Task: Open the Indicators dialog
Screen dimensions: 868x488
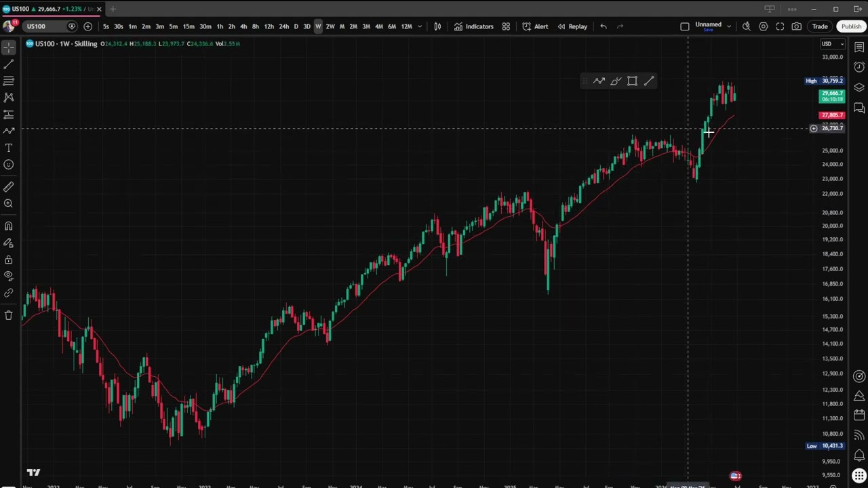Action: pyautogui.click(x=474, y=26)
